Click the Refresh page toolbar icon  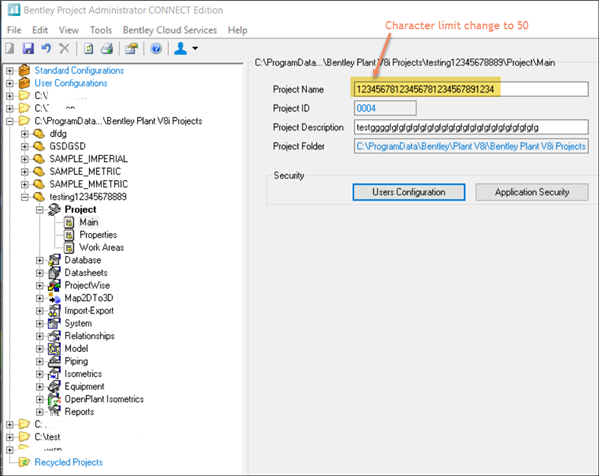pos(89,49)
